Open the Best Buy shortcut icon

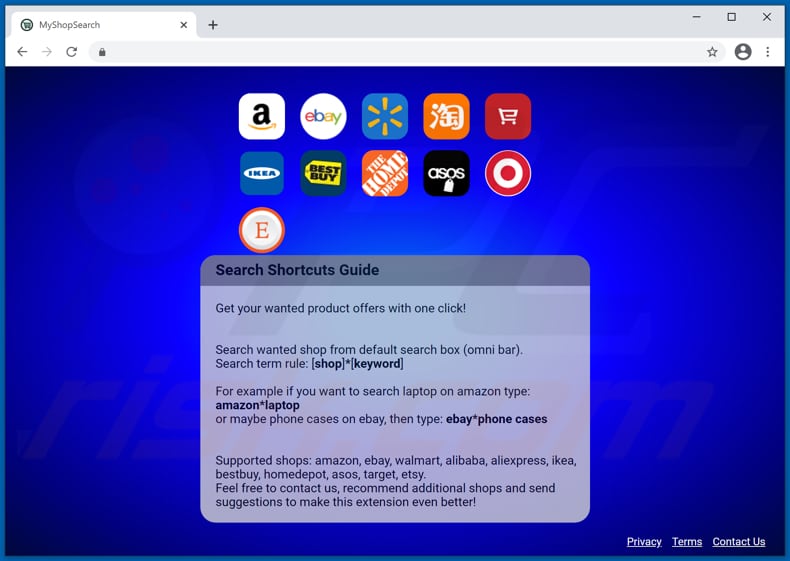[x=323, y=173]
